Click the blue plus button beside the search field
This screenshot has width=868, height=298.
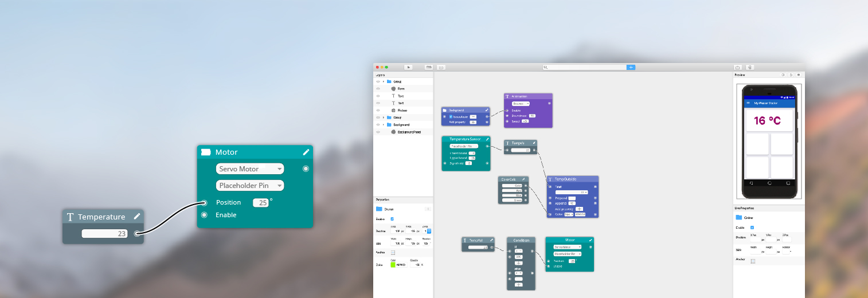pos(631,68)
